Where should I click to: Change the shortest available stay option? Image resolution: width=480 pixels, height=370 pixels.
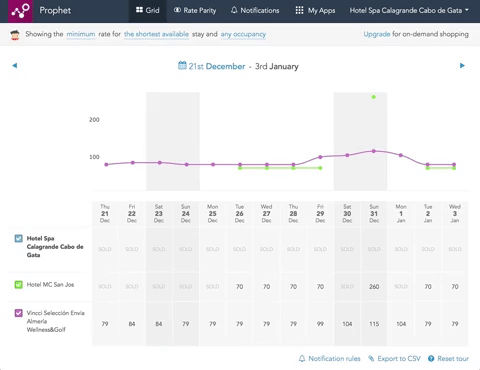[156, 34]
